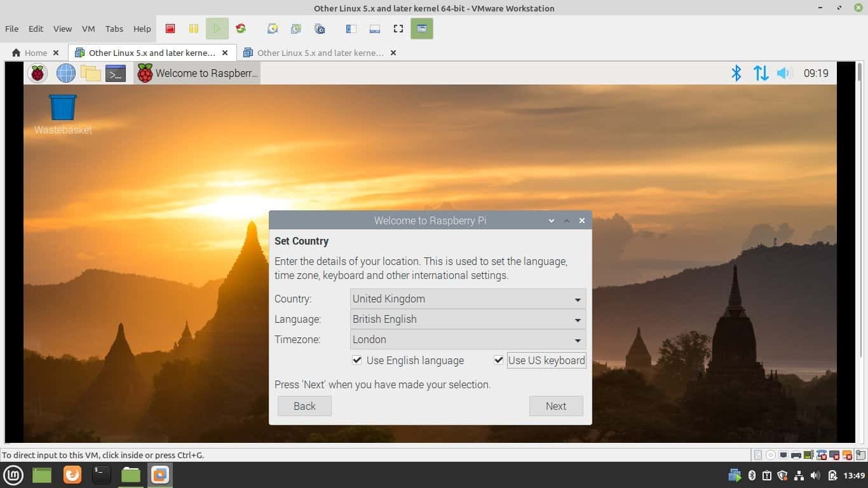The image size is (868, 488).
Task: Open the Raspberry Pi main menu
Action: coord(38,73)
